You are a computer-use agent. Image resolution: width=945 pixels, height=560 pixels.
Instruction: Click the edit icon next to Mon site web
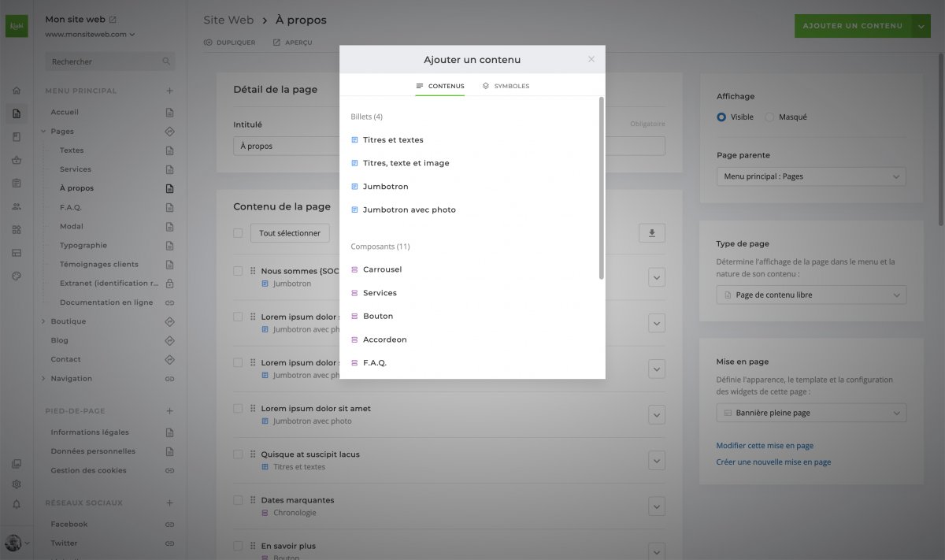[113, 19]
